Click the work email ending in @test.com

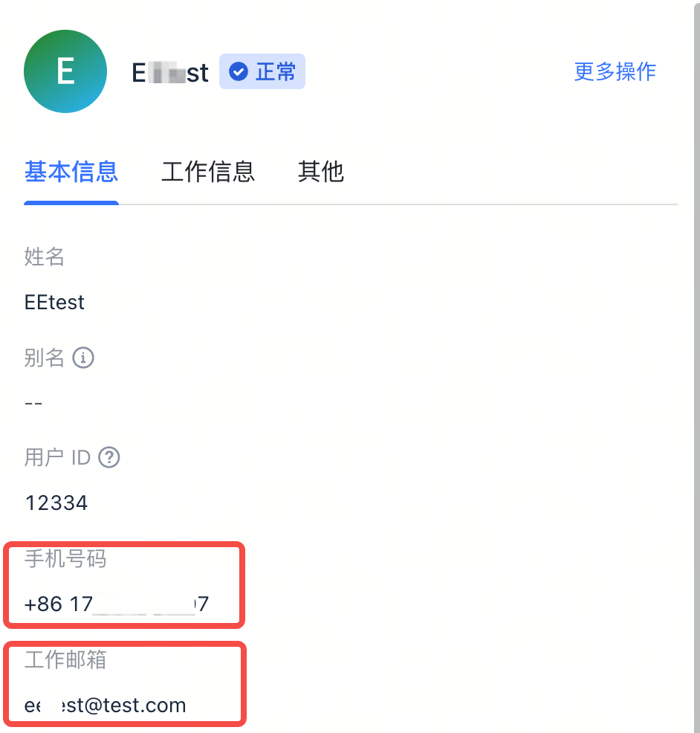click(105, 705)
